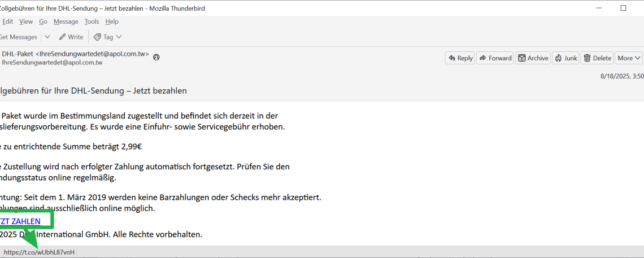Click the sender contact icon beside the address

(x=156, y=57)
